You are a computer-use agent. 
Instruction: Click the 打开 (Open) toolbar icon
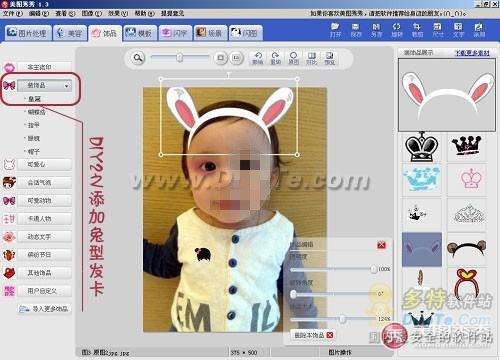(335, 30)
